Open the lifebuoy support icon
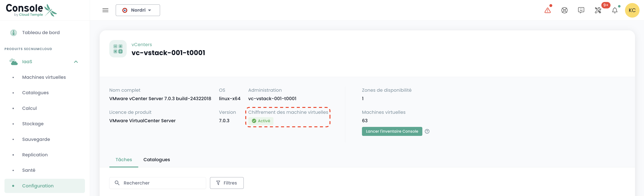The width and height of the screenshot is (644, 196). [x=564, y=10]
